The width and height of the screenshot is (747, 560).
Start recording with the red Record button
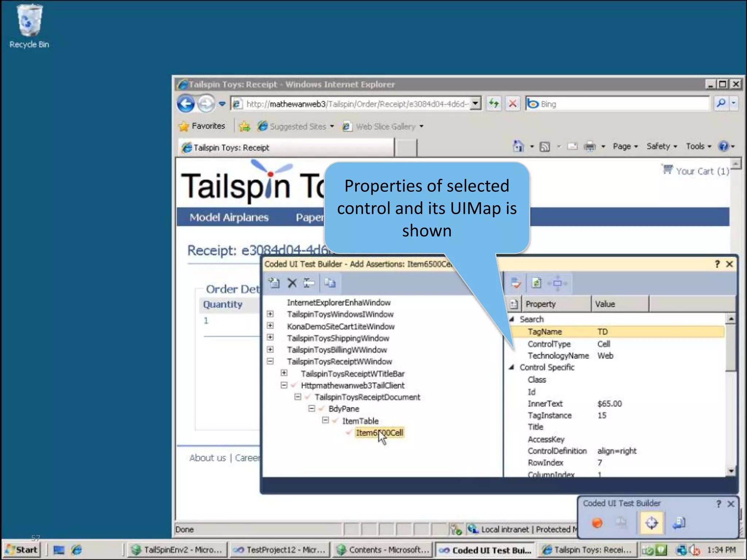pos(597,523)
